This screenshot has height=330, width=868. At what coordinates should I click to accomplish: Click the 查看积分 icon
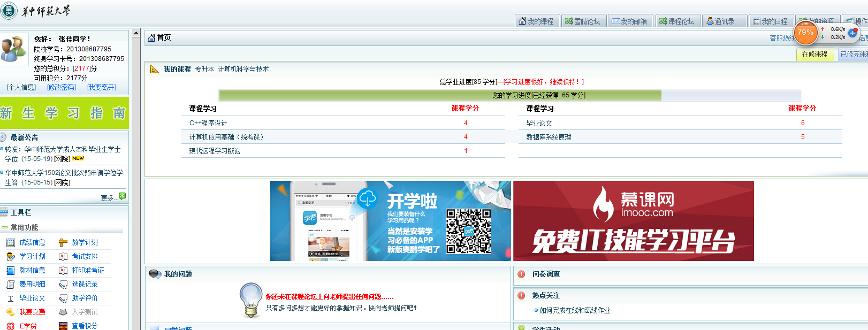63,326
